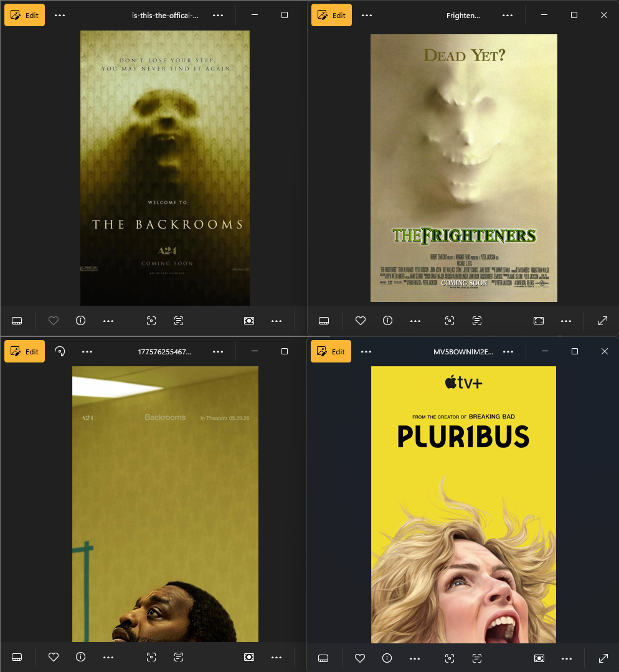
Task: Start visual search in the Pluribus window
Action: click(450, 658)
